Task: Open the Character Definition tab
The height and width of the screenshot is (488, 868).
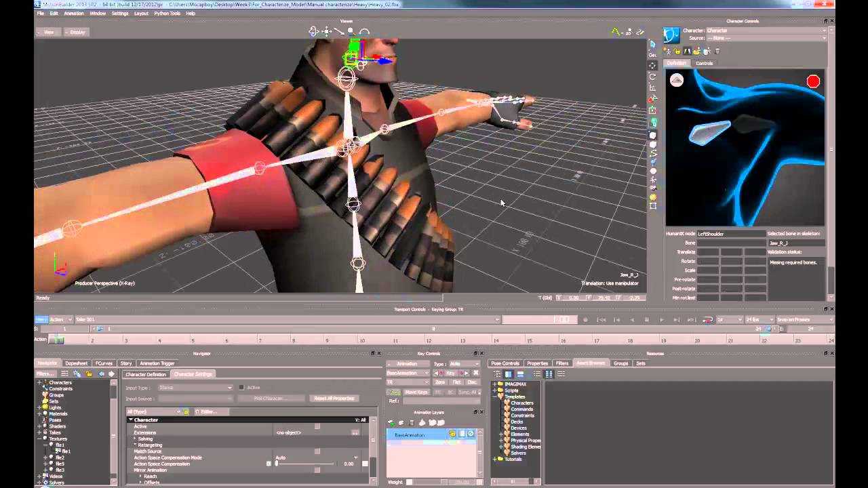Action: 146,374
